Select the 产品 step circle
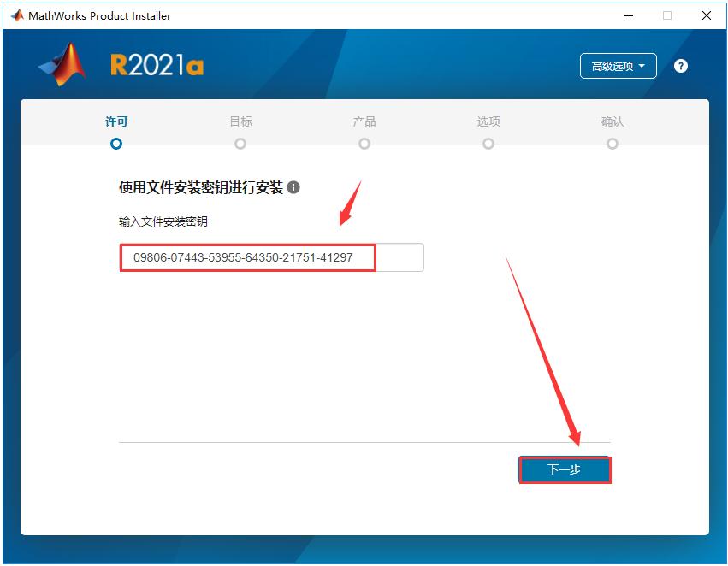 (364, 144)
